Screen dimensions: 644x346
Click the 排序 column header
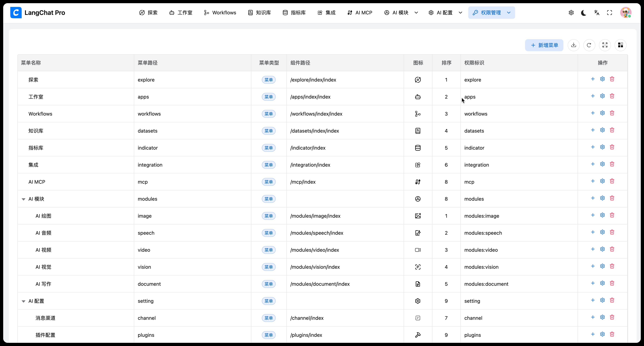(x=446, y=63)
